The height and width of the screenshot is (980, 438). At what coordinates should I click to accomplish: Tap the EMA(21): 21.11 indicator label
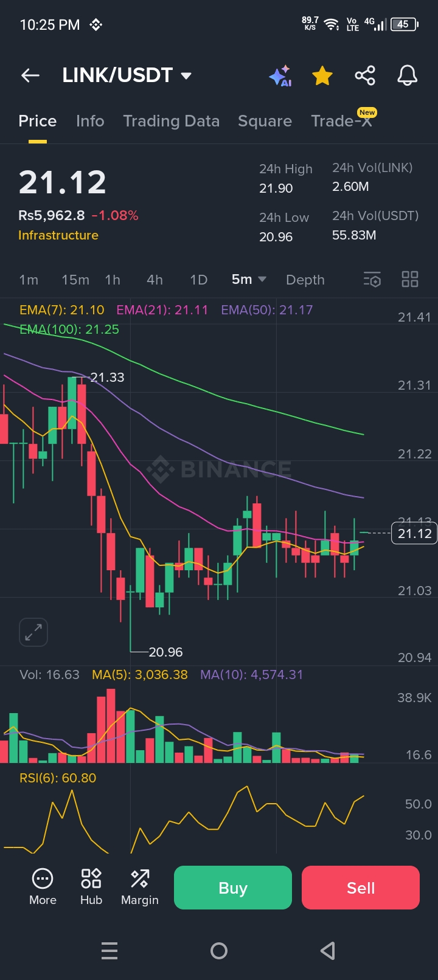click(x=162, y=310)
